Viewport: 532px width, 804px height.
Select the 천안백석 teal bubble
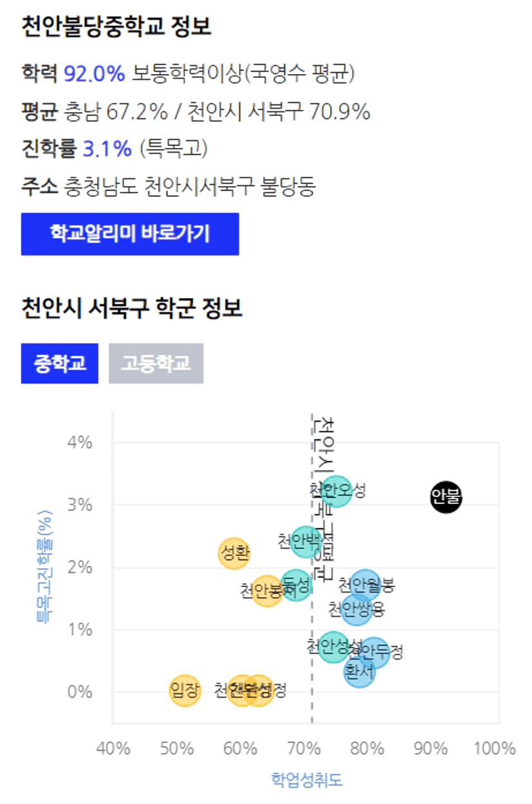(x=306, y=541)
